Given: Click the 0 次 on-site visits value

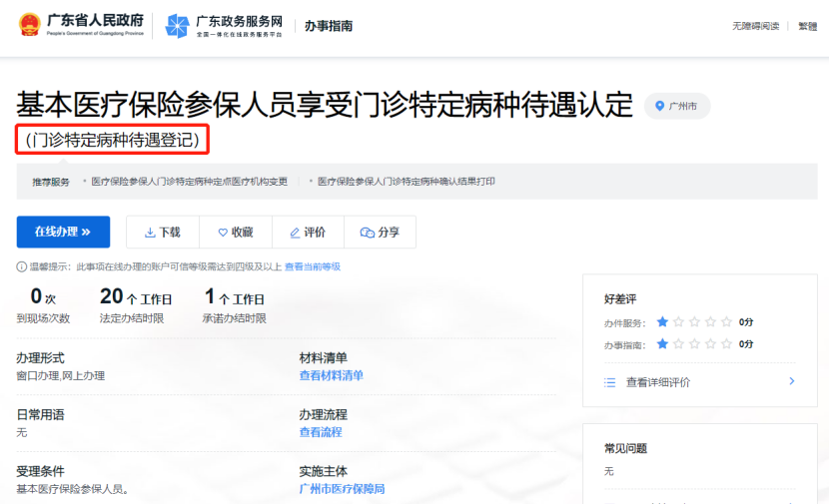Looking at the screenshot, I should tap(43, 296).
